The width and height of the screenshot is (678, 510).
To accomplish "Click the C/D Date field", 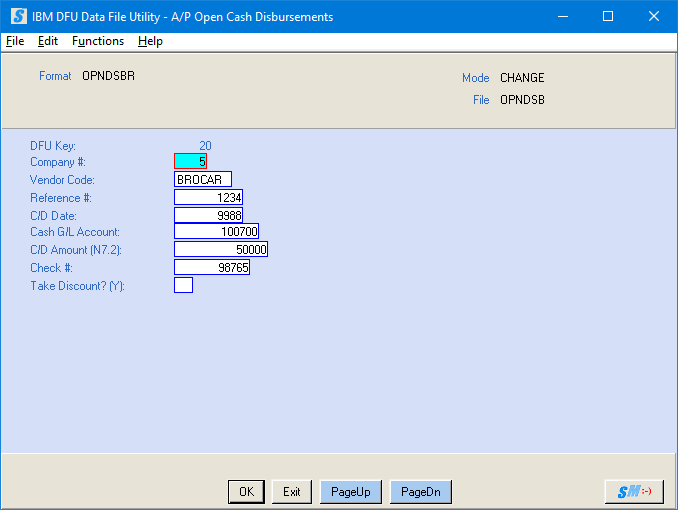I will [x=208, y=215].
